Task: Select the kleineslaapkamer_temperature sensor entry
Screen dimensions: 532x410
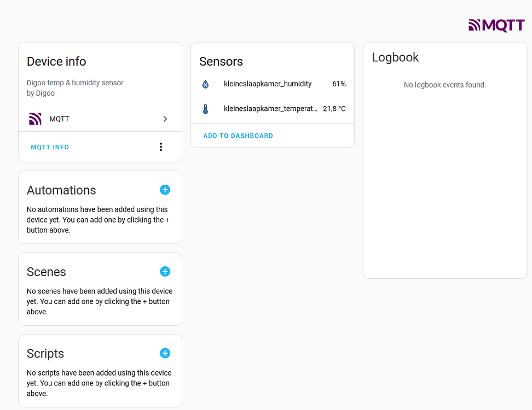Action: click(270, 108)
